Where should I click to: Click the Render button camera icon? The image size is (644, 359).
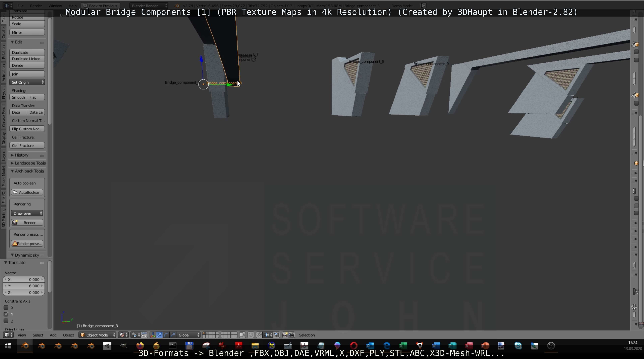click(x=15, y=223)
